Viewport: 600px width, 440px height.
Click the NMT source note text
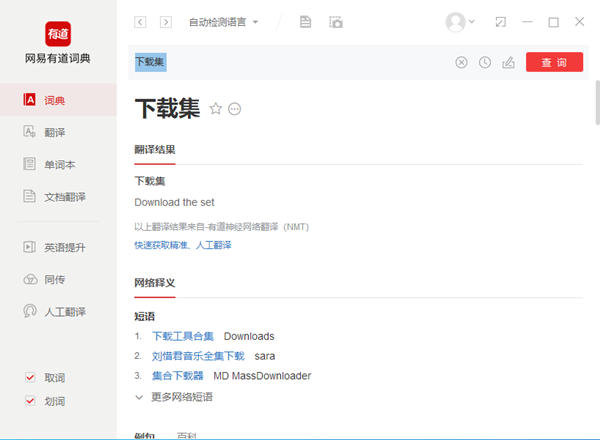point(222,227)
